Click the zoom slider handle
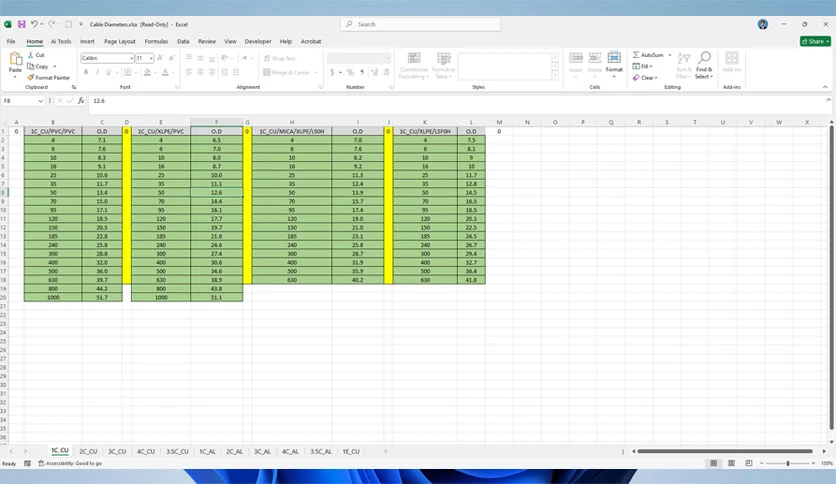This screenshot has height=484, width=836. click(x=787, y=463)
